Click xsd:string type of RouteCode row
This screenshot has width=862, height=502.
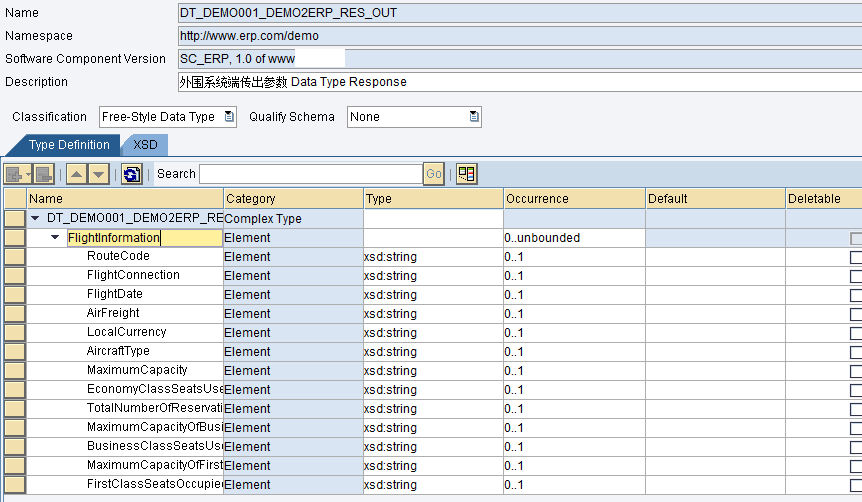point(433,257)
